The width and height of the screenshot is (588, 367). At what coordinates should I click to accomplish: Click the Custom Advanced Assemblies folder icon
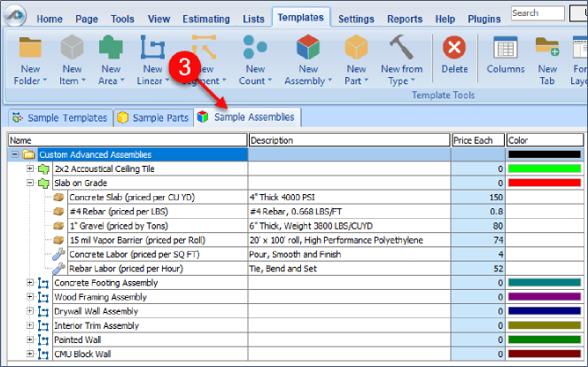point(28,154)
